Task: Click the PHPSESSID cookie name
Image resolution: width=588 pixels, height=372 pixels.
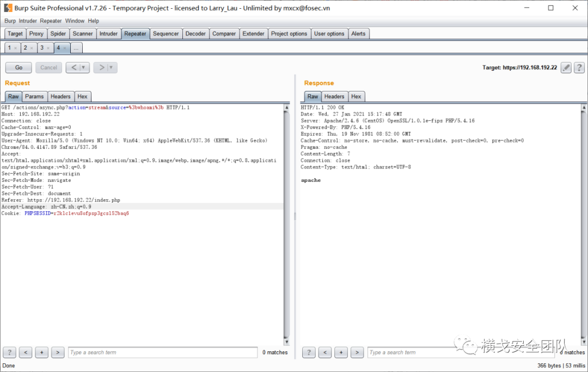Action: point(38,214)
